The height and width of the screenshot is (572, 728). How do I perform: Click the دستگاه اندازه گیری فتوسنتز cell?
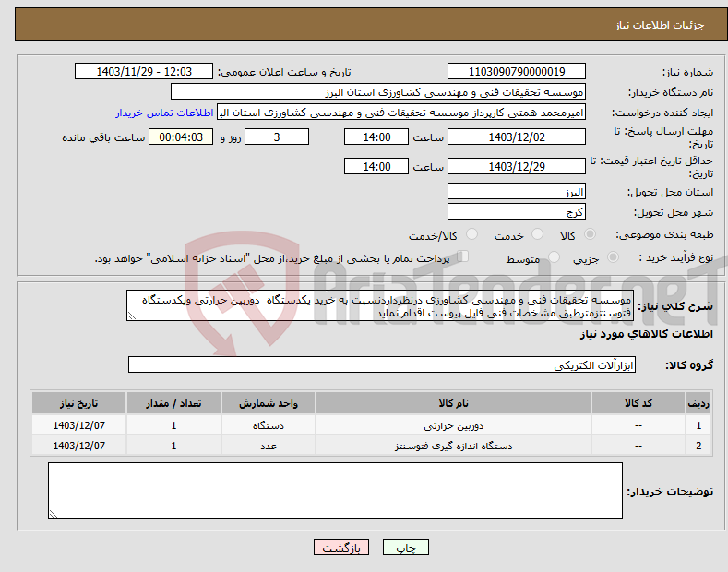[453, 446]
